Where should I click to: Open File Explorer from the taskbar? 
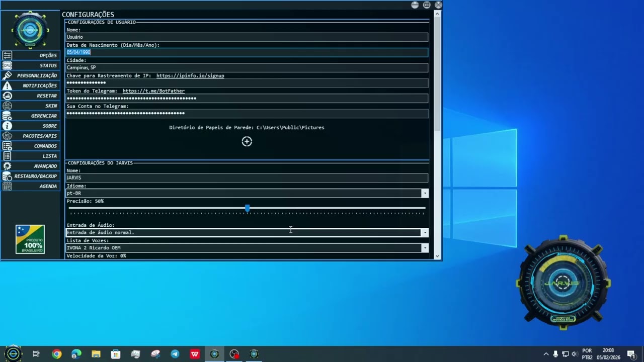coord(96,354)
